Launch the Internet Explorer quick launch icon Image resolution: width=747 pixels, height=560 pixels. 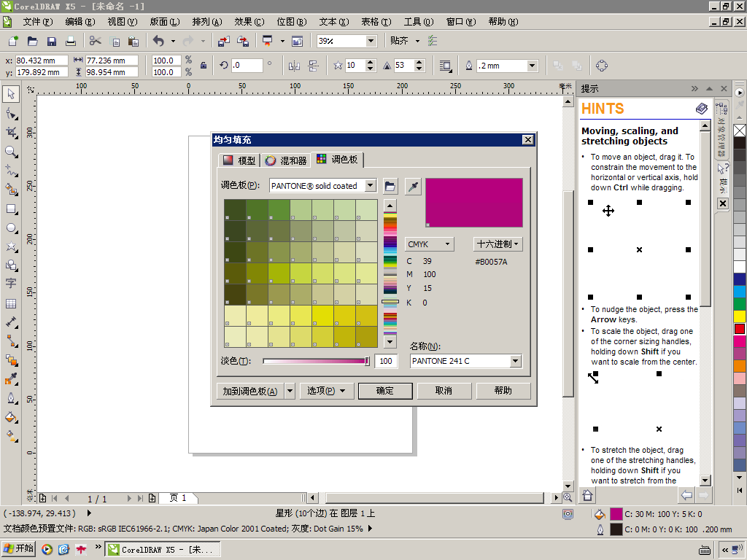[x=64, y=550]
